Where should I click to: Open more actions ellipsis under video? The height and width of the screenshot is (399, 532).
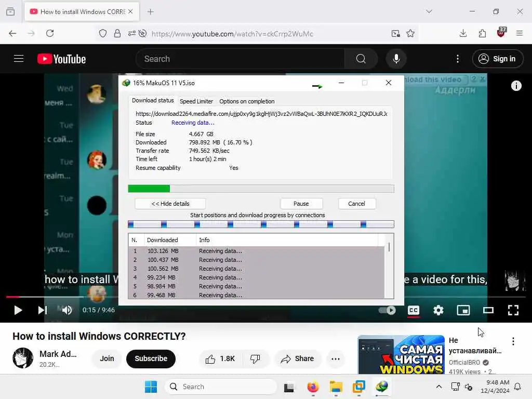(x=335, y=358)
